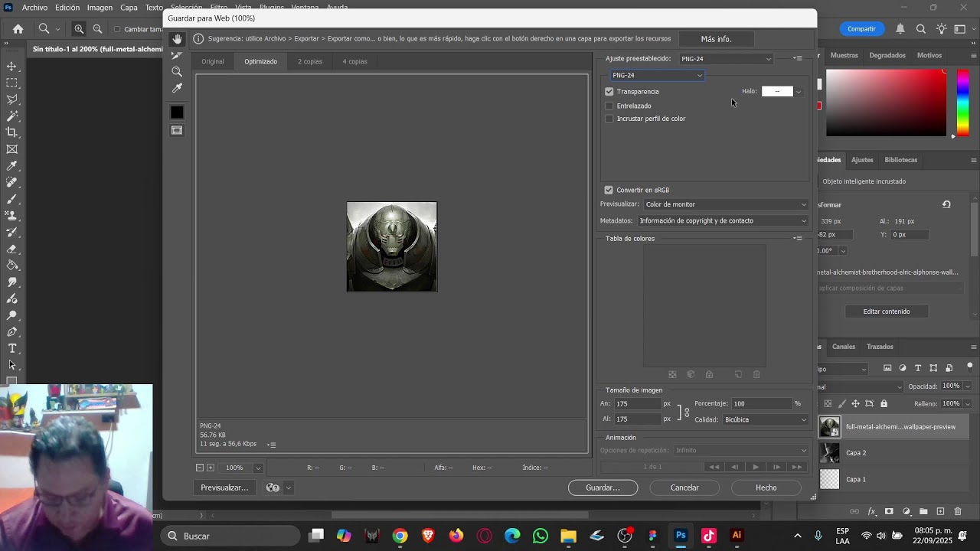Create a new layer with the plus icon
Viewport: 980px width, 551px height.
940,511
